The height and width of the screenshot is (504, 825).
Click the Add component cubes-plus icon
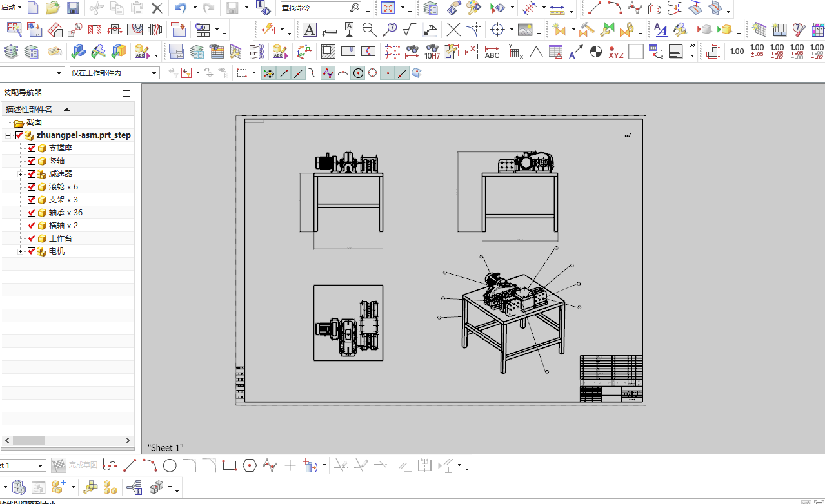(59, 487)
